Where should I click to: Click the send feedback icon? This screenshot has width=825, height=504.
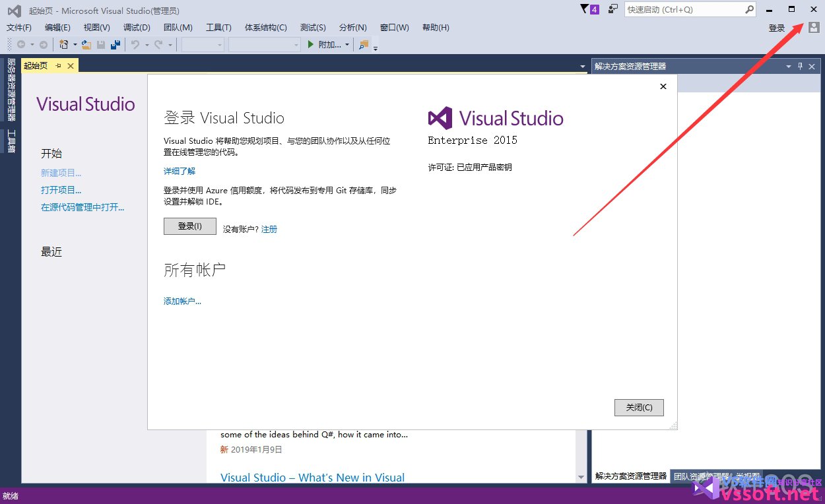[613, 9]
